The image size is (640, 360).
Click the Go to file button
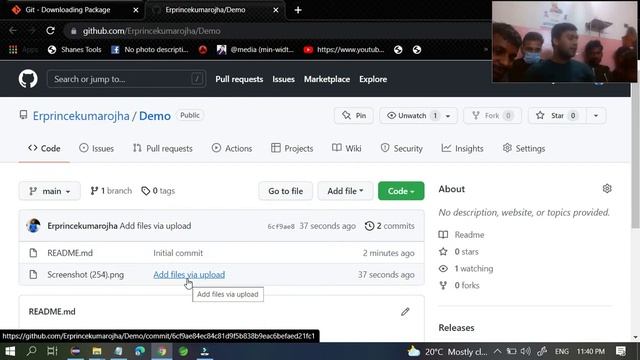(x=285, y=191)
